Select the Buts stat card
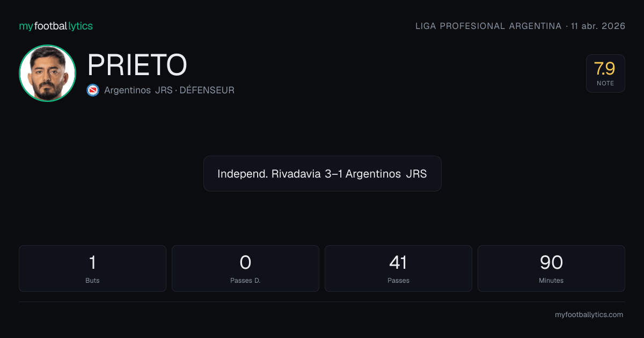This screenshot has width=644, height=338. pyautogui.click(x=92, y=268)
